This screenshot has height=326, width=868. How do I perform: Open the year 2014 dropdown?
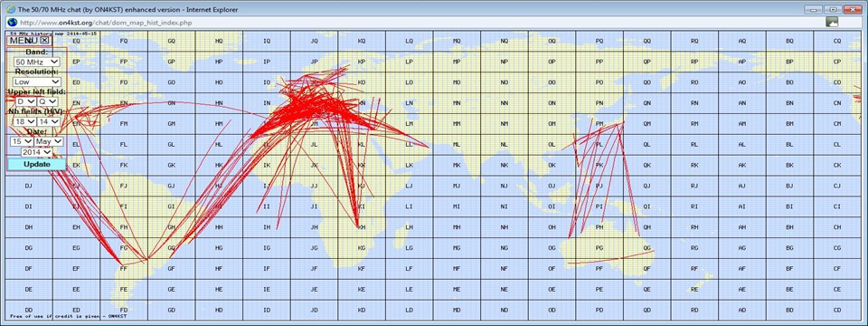(x=36, y=152)
